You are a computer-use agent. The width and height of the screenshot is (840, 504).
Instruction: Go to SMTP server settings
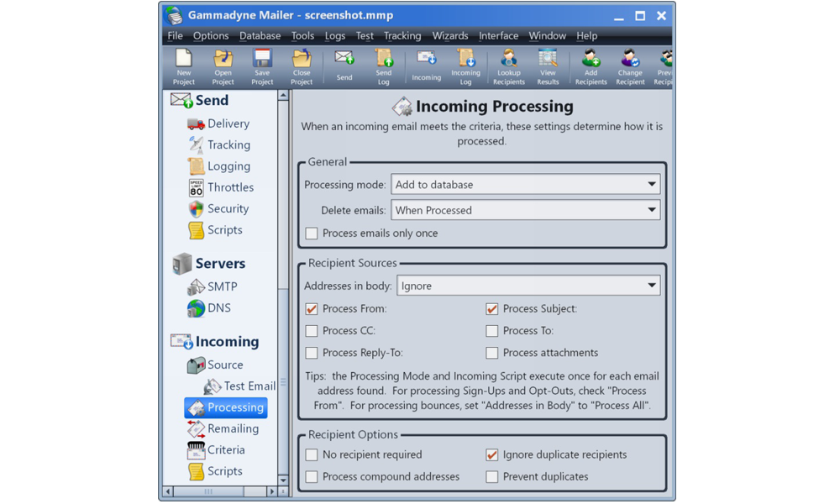(x=222, y=286)
